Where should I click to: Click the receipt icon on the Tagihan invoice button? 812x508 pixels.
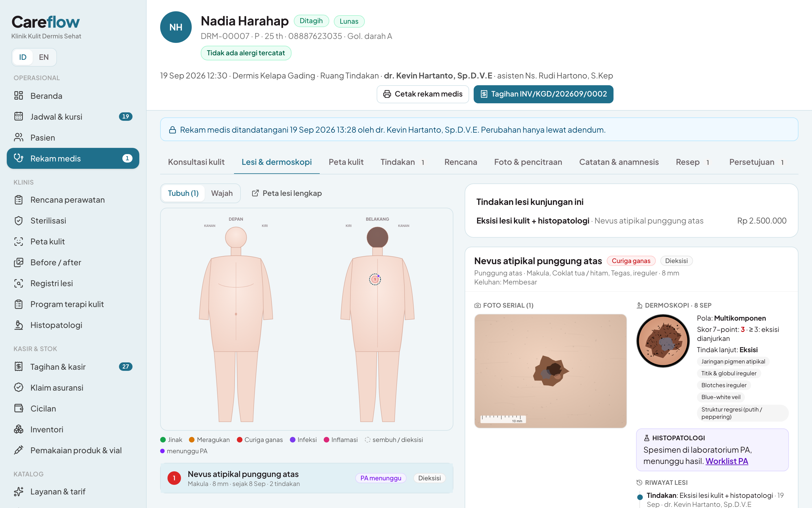click(x=484, y=94)
